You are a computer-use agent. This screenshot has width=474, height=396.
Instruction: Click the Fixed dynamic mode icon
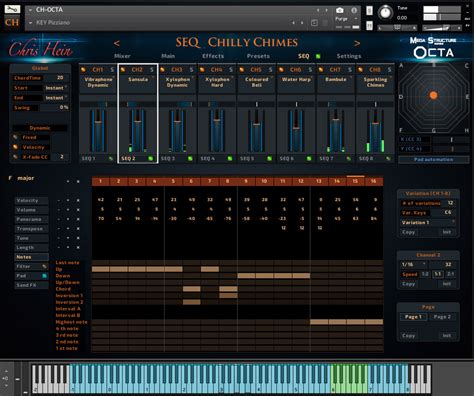coord(15,137)
